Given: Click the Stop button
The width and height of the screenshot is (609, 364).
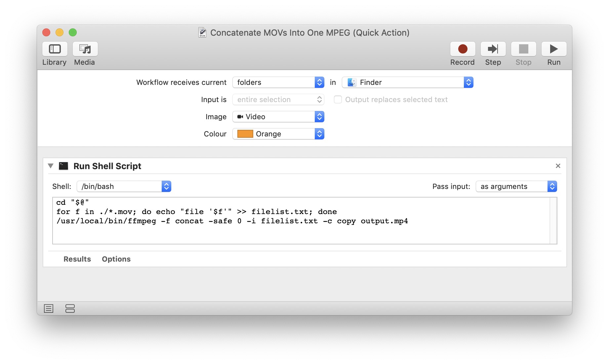Looking at the screenshot, I should pyautogui.click(x=523, y=49).
